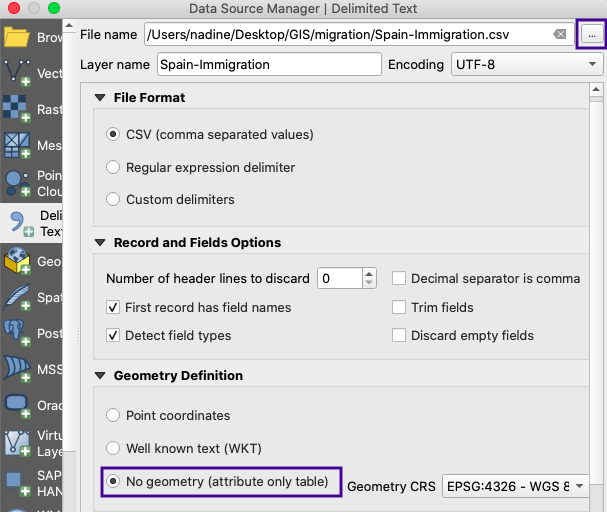Collapse the Geometry Definition section

pyautogui.click(x=100, y=375)
